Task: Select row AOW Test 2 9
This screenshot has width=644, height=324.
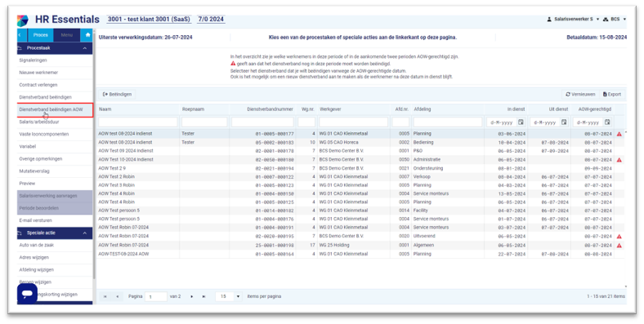Action: click(x=360, y=168)
